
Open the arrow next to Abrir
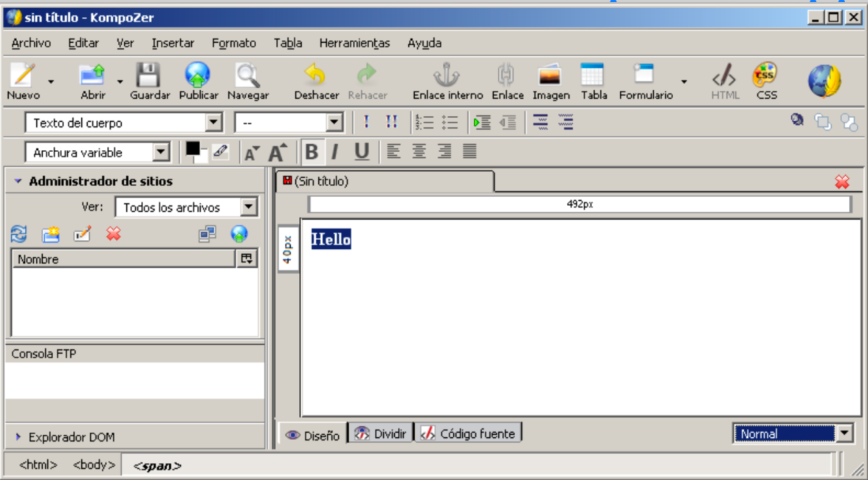tap(120, 81)
